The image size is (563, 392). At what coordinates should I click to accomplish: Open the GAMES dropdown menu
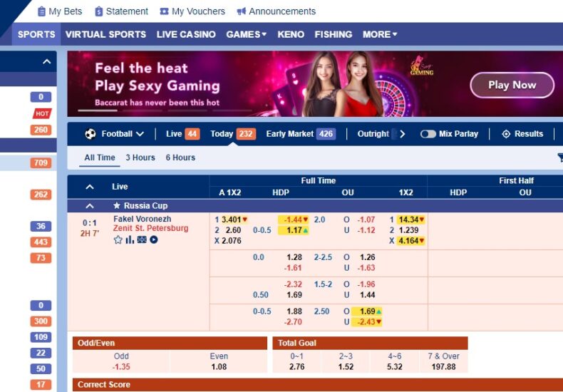pos(247,34)
